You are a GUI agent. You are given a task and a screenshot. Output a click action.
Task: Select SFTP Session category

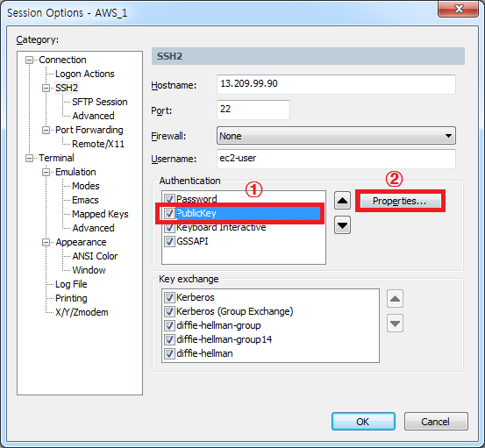(100, 102)
